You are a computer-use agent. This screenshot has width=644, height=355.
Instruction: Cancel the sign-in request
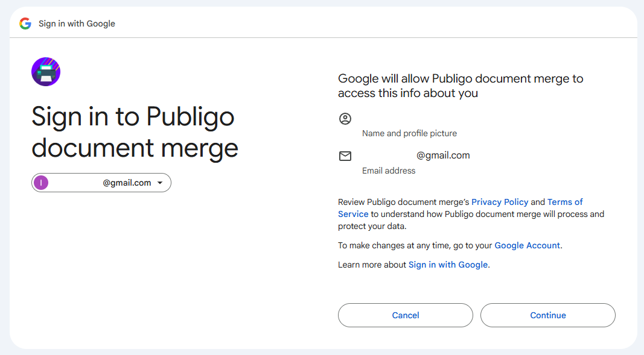pyautogui.click(x=406, y=315)
